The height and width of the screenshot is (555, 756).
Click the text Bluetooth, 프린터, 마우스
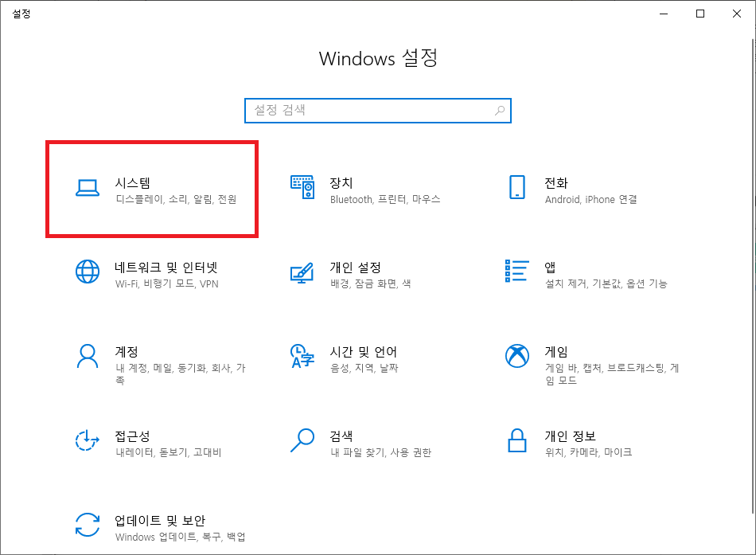[385, 199]
